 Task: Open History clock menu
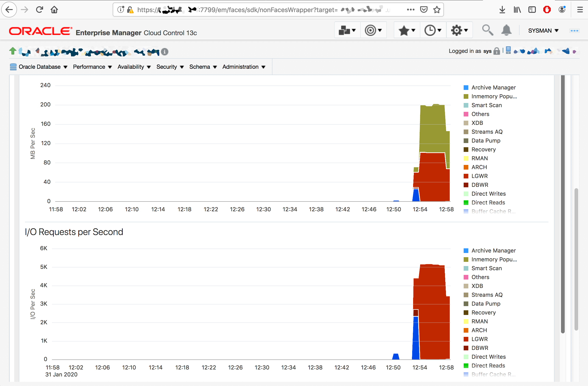point(433,30)
